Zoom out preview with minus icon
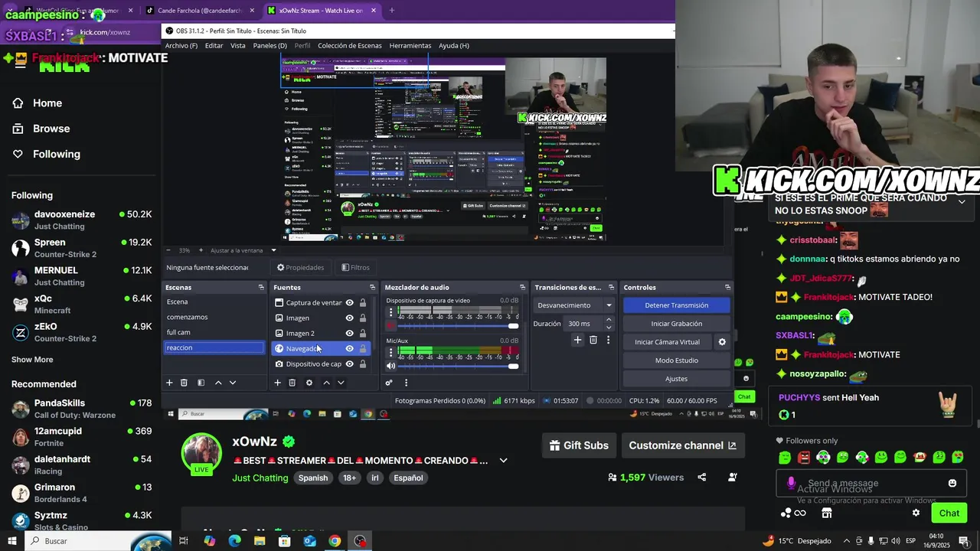 [168, 250]
